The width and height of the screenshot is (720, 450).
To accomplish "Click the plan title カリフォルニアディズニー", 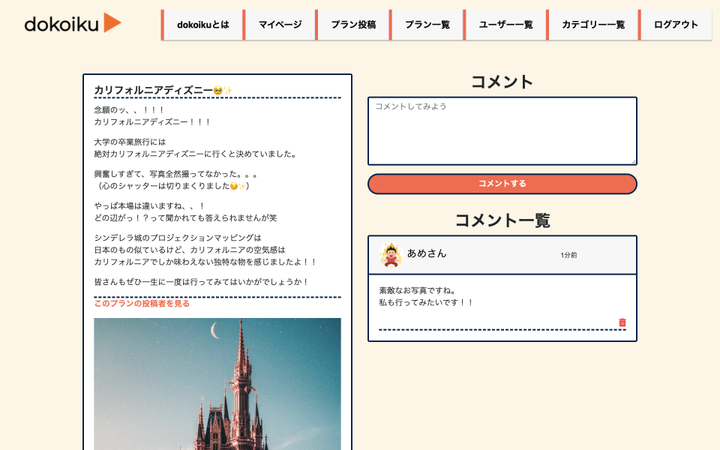I will [x=163, y=90].
